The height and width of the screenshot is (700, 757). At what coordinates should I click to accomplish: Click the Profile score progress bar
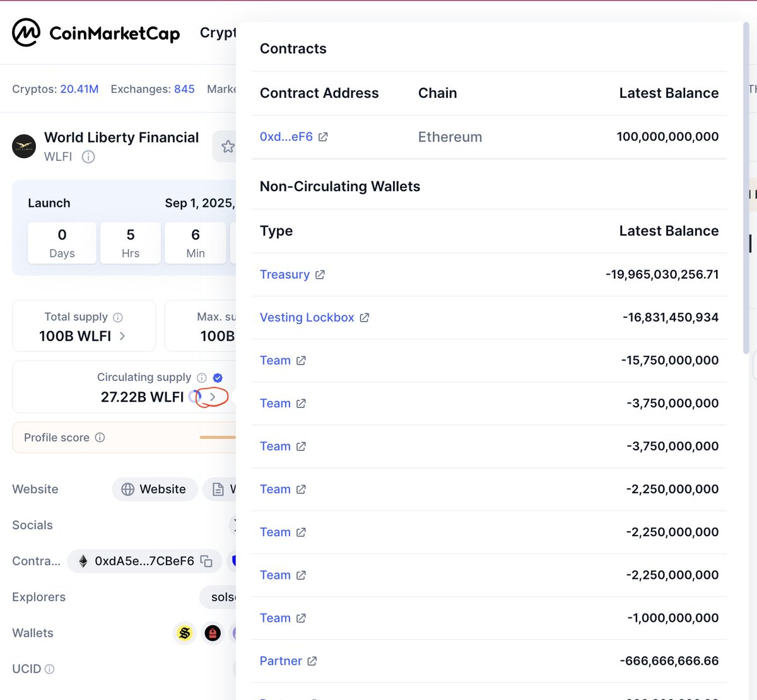(x=218, y=437)
